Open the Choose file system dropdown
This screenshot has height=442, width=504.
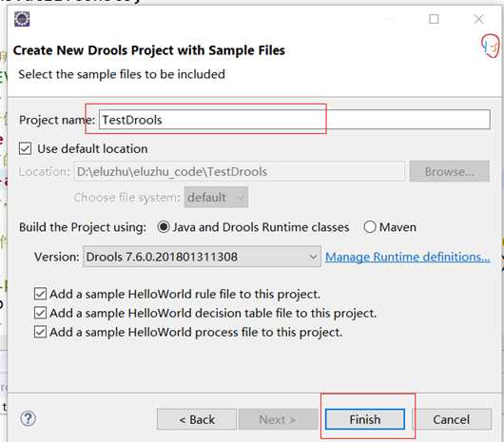tap(216, 197)
